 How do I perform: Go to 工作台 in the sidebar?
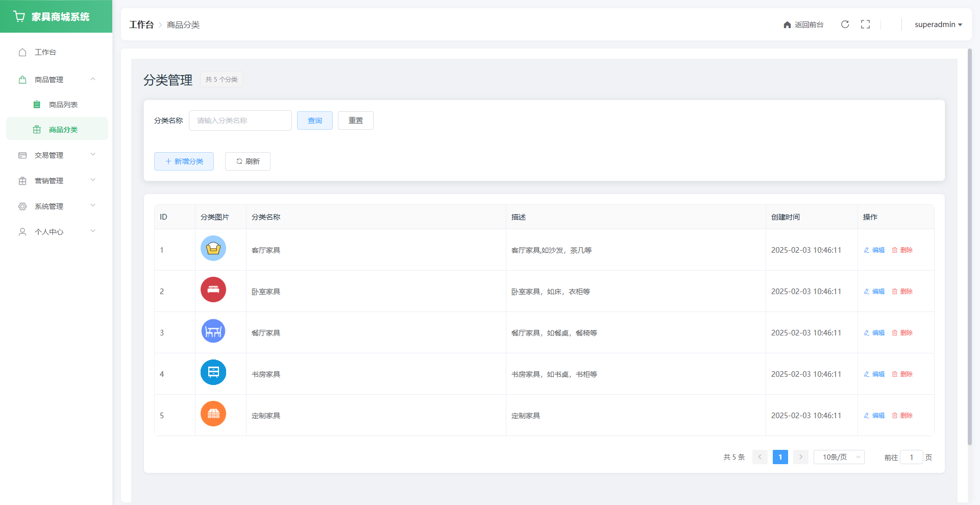point(45,52)
